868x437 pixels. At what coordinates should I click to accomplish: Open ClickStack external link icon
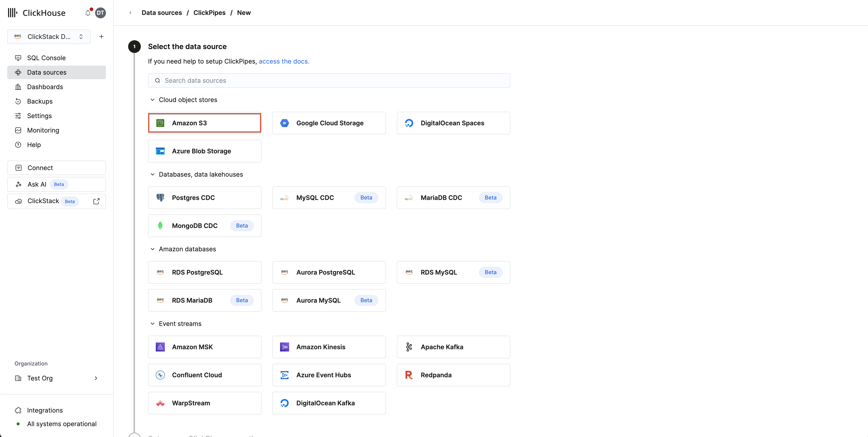coord(96,201)
